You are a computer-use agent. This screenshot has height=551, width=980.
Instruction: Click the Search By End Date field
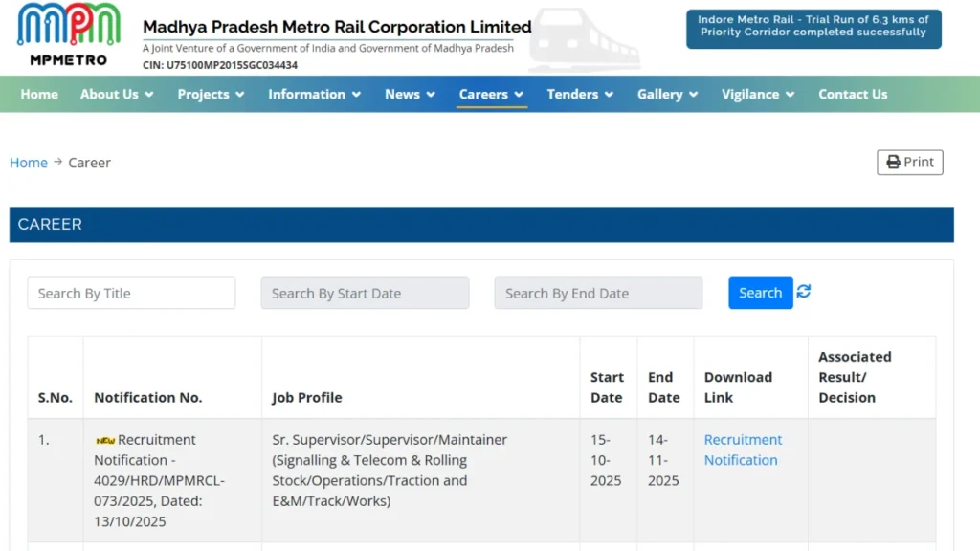(x=599, y=293)
